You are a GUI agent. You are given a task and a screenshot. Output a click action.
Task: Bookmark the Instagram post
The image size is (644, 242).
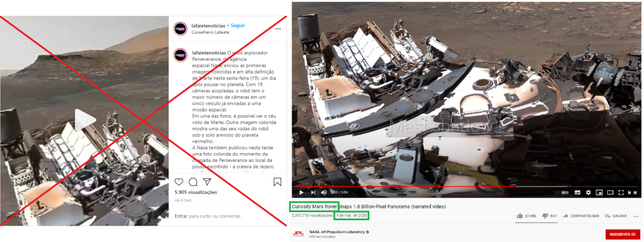[278, 182]
